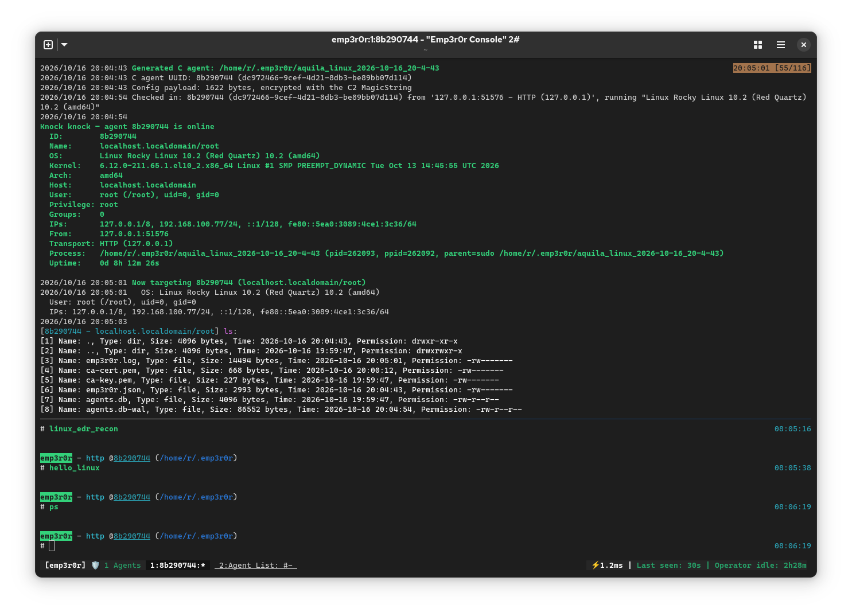852x616 pixels.
Task: Click the Generated C agent file path
Action: tap(329, 68)
